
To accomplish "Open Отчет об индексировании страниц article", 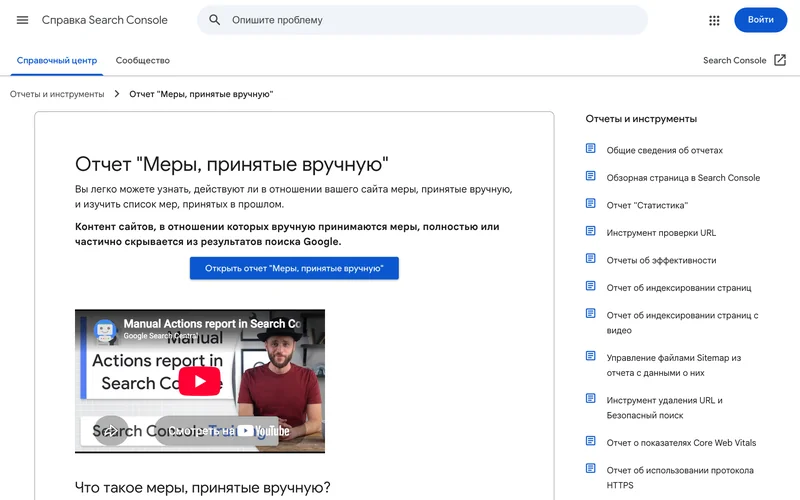I will (679, 288).
